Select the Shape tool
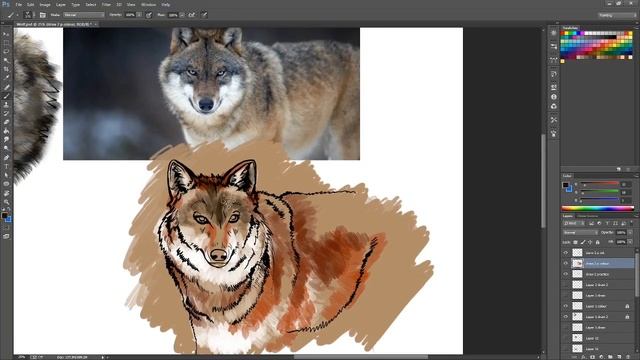 click(6, 184)
